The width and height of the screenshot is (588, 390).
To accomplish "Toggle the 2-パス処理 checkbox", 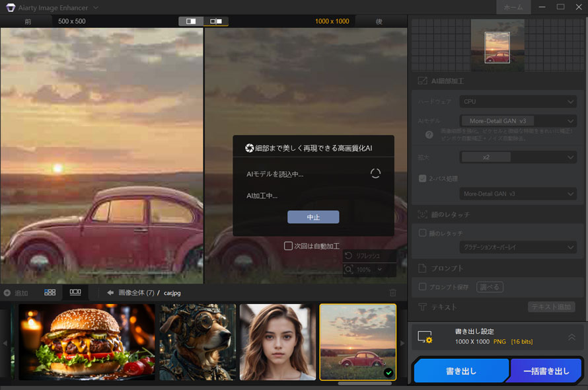I will [x=422, y=178].
